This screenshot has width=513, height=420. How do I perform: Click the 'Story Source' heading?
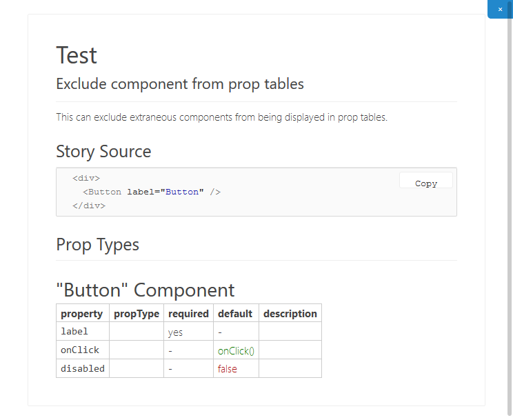pyautogui.click(x=103, y=152)
